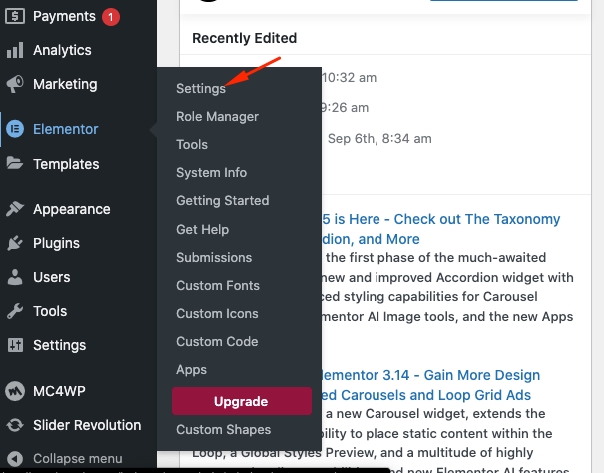Open Settings in Elementor submenu

click(x=201, y=89)
